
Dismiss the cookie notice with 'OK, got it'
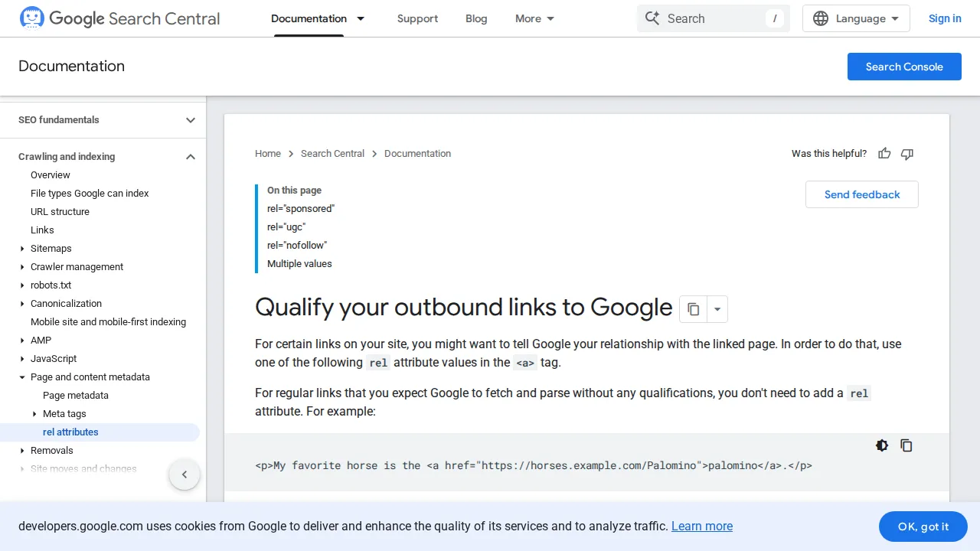923,527
